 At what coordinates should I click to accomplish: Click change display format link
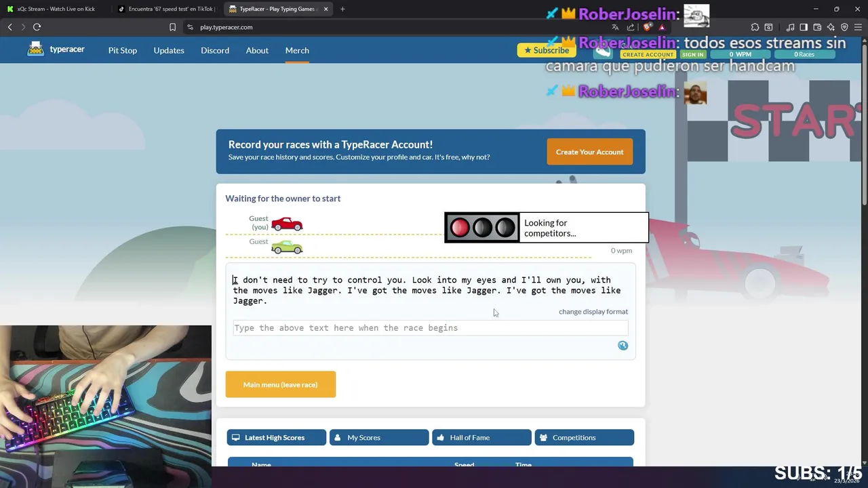tap(593, 311)
